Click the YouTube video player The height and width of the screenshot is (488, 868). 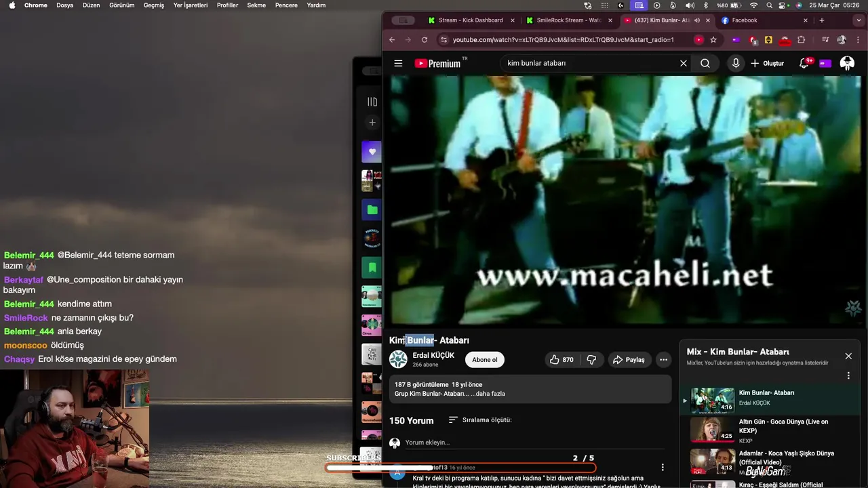[625, 201]
